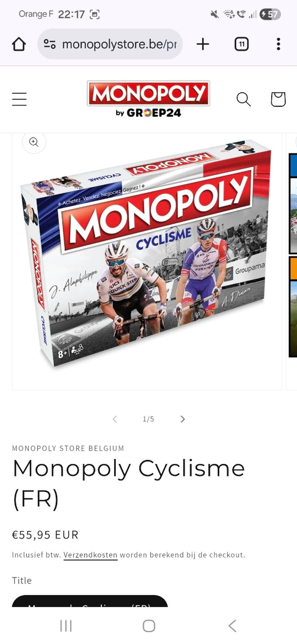Open the Verzendkosten link
297x644 pixels.
pos(90,555)
